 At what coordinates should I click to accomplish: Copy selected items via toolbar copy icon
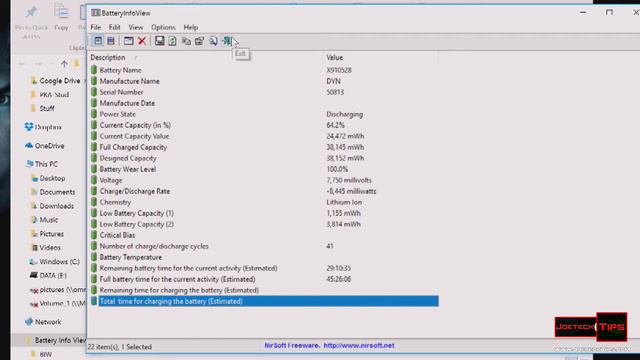pos(186,40)
